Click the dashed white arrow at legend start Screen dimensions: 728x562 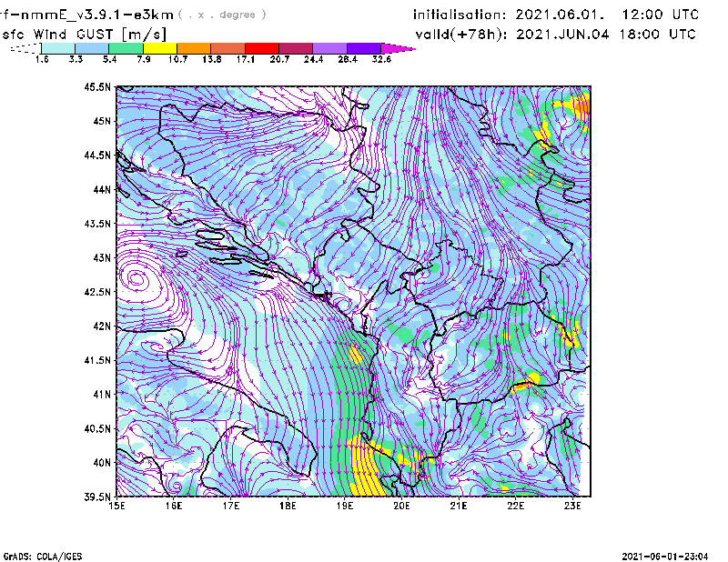25,48
